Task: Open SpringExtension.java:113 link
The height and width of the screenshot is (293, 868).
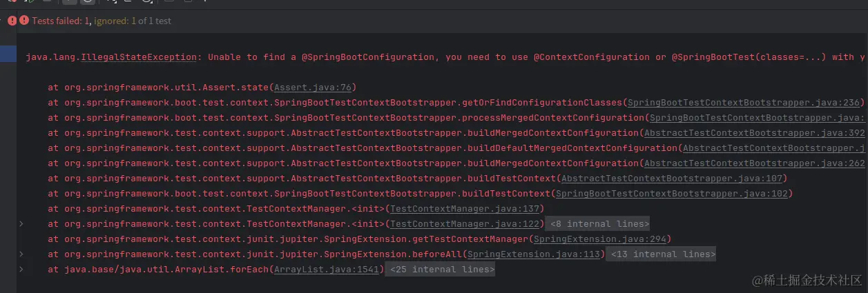Action: (x=534, y=254)
